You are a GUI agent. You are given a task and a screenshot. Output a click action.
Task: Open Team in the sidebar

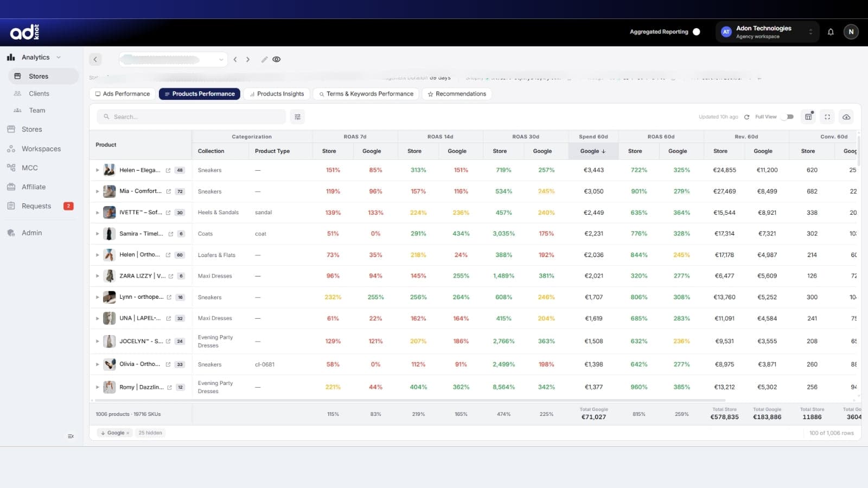point(37,111)
